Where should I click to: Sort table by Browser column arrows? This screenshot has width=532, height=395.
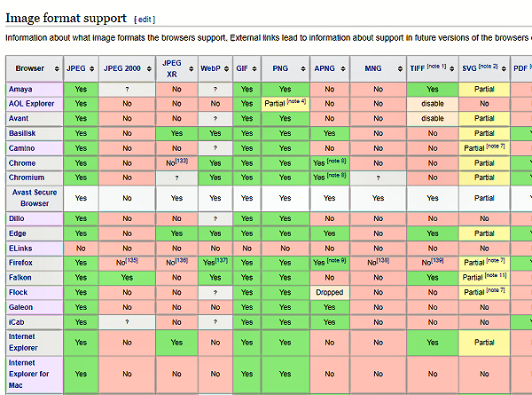tap(57, 68)
